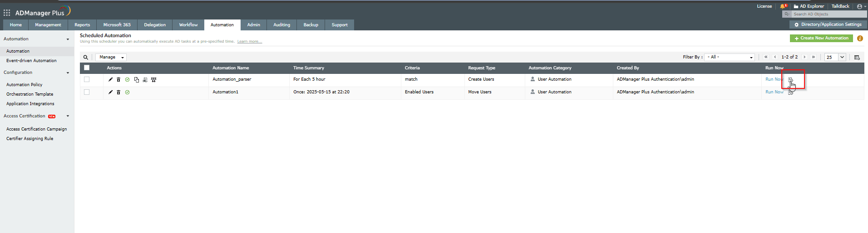
Task: Click the orange info icon
Action: tap(860, 39)
